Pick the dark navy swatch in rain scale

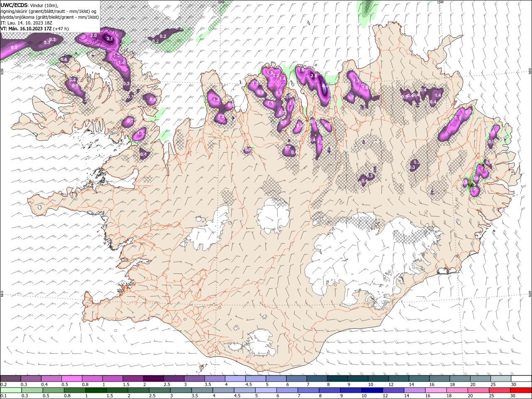pyautogui.click(x=372, y=390)
